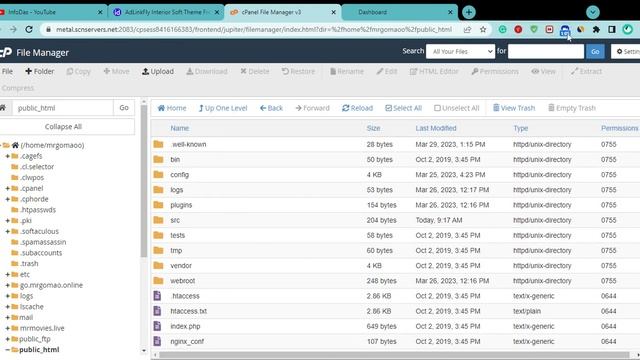Click the search for text field
Screen dimensions: 640x360
coord(546,51)
